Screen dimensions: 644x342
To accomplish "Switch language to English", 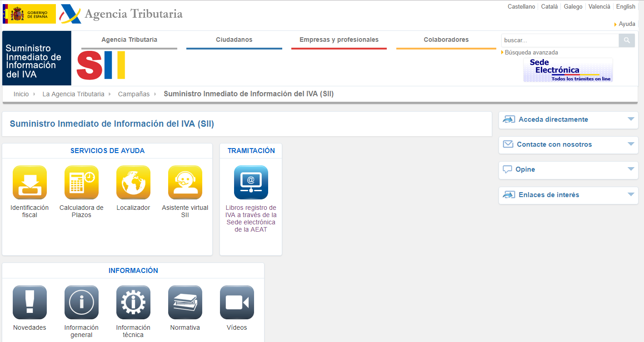I will tap(626, 7).
